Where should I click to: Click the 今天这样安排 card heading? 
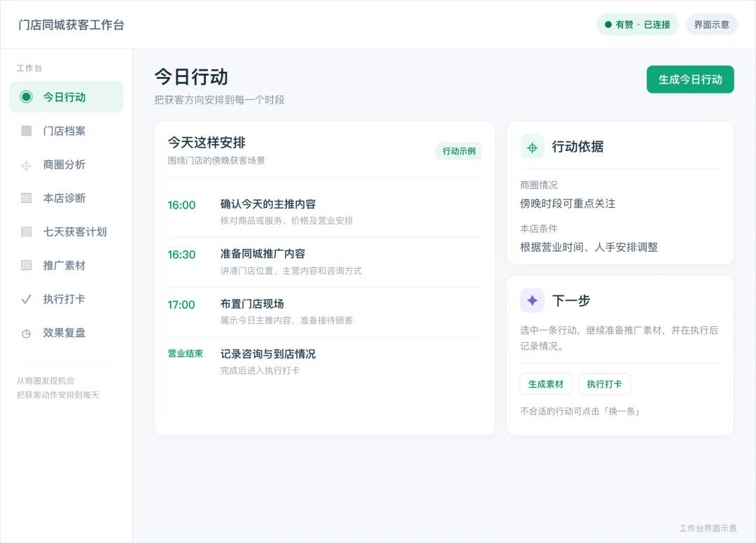(x=206, y=143)
